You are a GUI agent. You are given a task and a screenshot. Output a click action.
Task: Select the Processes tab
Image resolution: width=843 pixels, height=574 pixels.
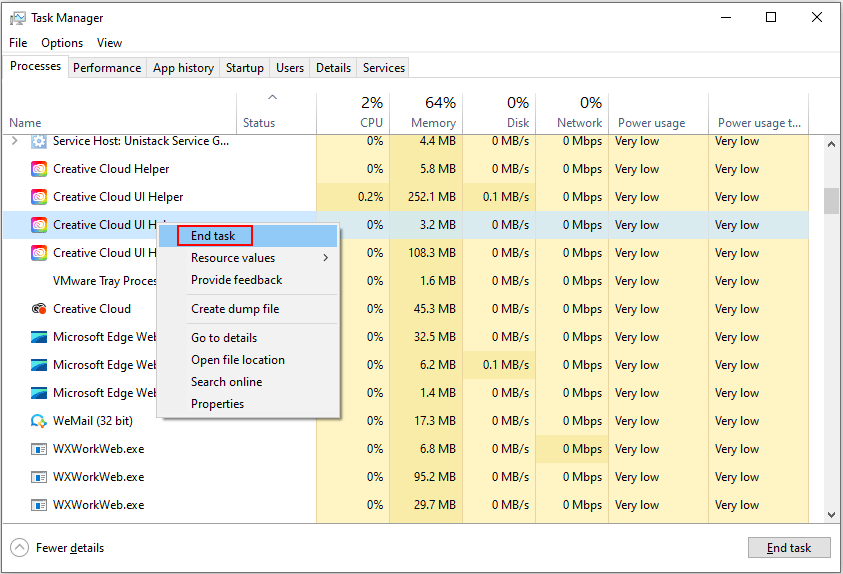point(35,66)
